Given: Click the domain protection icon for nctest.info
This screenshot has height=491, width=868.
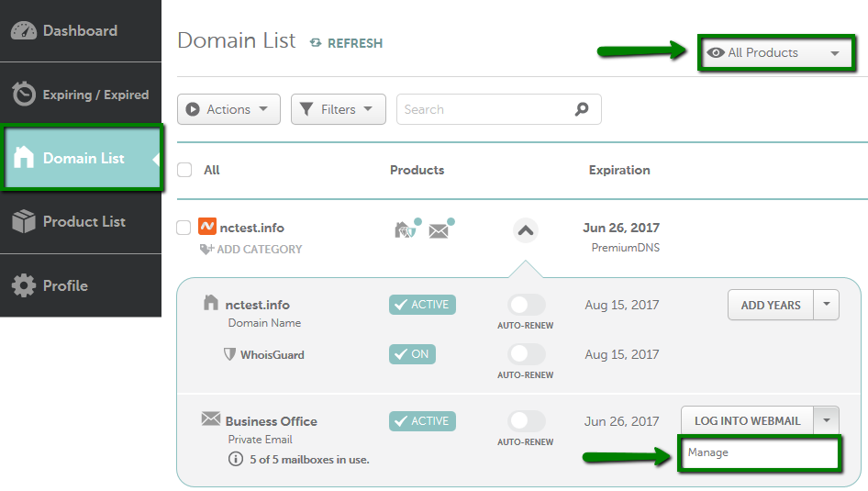Looking at the screenshot, I should [x=406, y=229].
